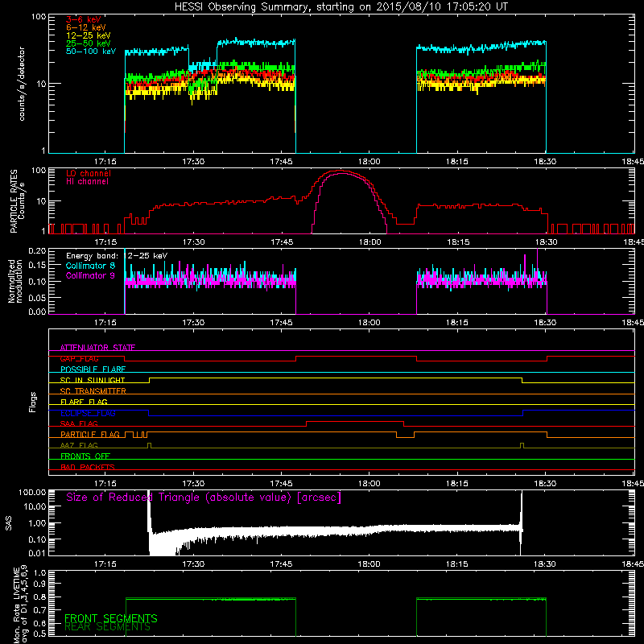Select the SC_TRANSMITTER flag label
This screenshot has height=644, width=644.
tap(93, 391)
